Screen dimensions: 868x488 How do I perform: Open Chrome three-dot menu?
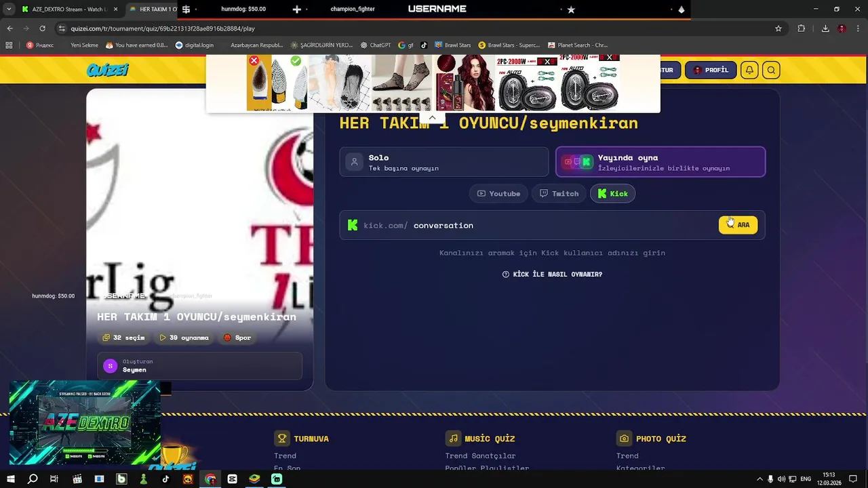click(x=858, y=28)
